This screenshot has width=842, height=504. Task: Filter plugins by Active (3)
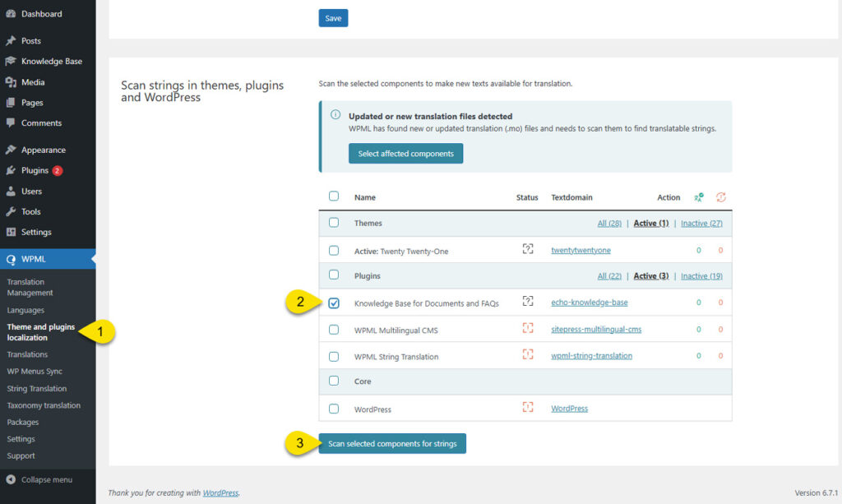point(651,276)
